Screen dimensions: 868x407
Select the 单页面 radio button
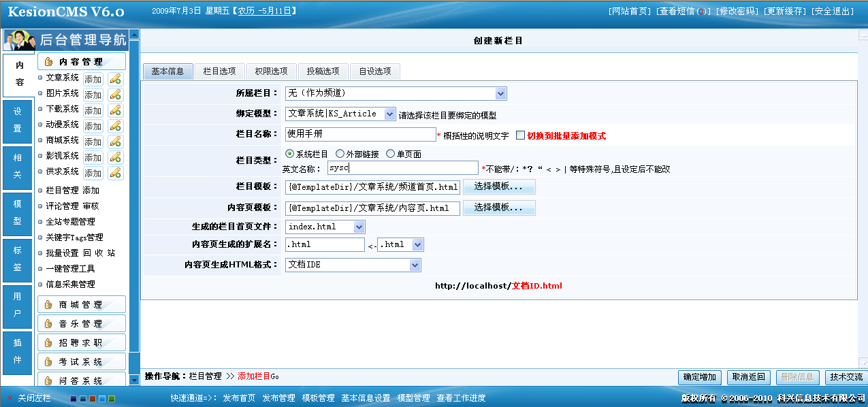point(390,154)
